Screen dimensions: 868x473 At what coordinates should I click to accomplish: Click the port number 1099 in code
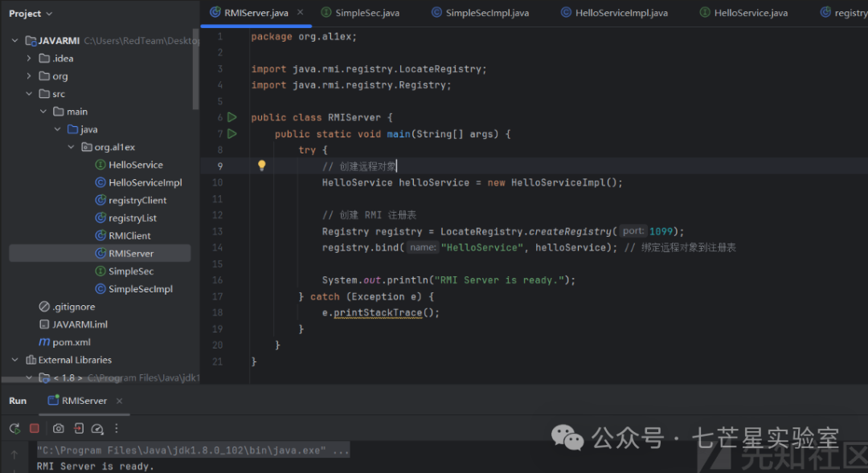[x=661, y=231]
